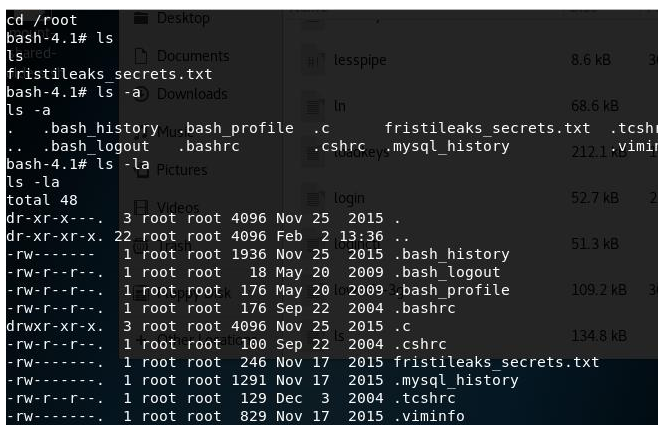Click the 68.6 kB size cell

point(592,105)
